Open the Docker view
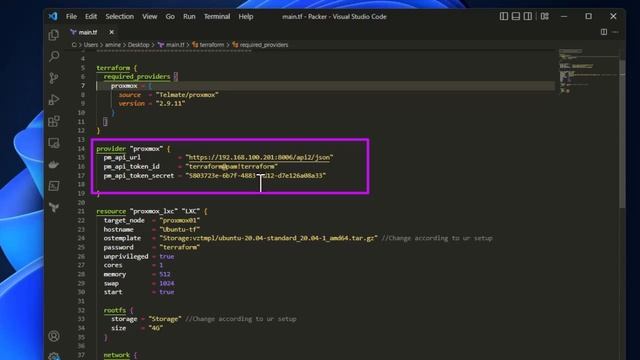This screenshot has width=640, height=360. point(53,164)
